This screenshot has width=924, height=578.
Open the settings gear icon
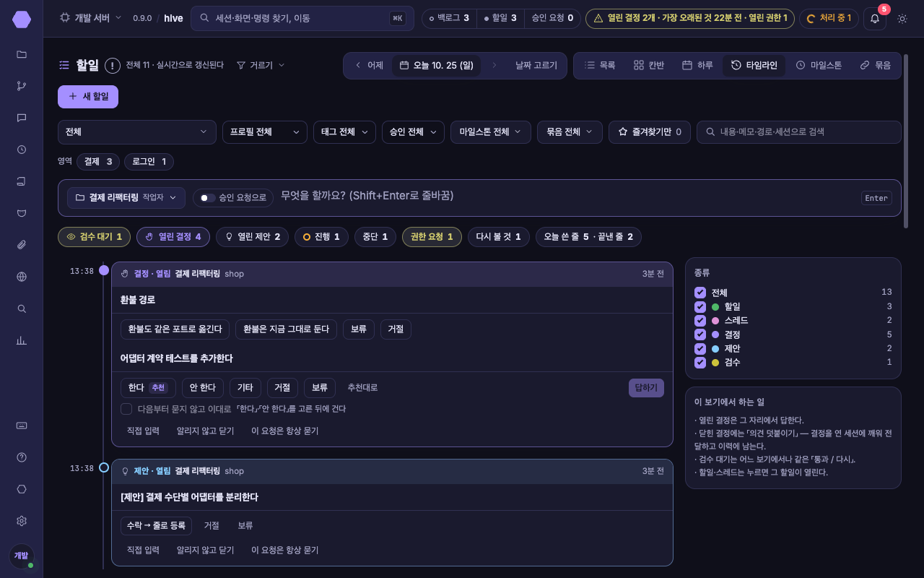(22, 521)
